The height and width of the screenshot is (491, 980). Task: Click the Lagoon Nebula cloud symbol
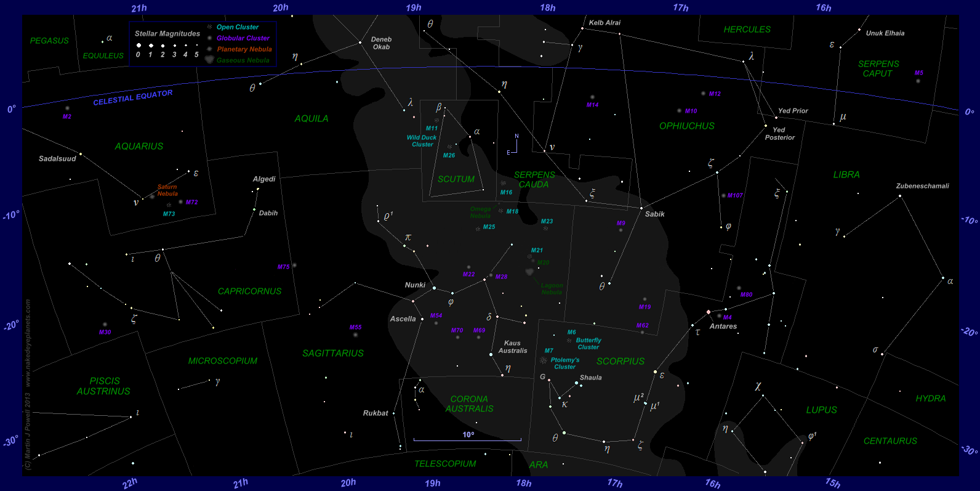pyautogui.click(x=529, y=272)
